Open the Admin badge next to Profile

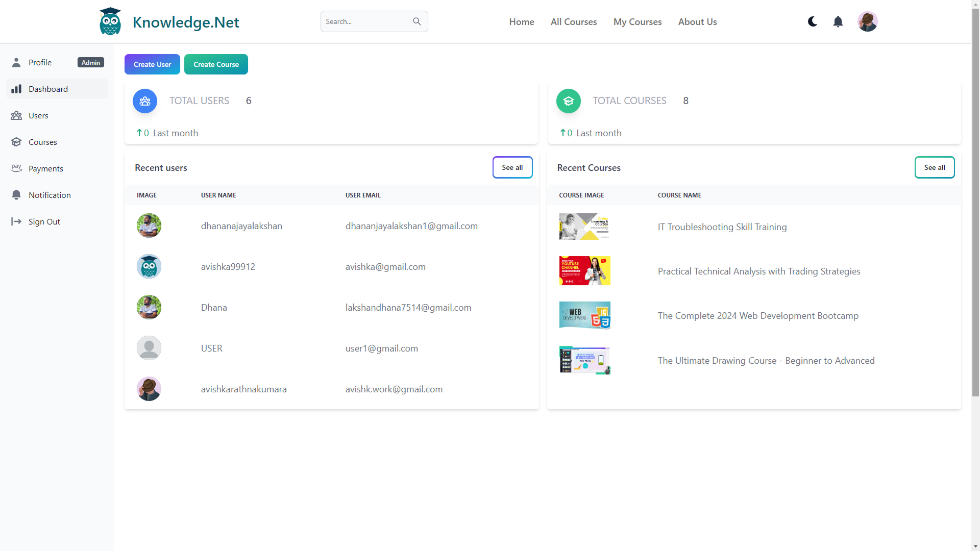90,62
